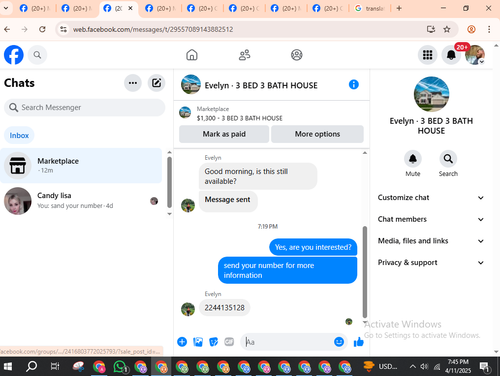The height and width of the screenshot is (376, 500).
Task: Expand Customize chat section
Action: click(x=431, y=197)
